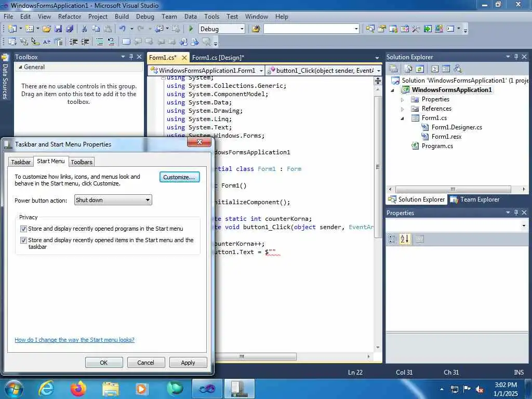This screenshot has height=399, width=532.
Task: Select Program.cs in Solution Explorer
Action: (437, 146)
